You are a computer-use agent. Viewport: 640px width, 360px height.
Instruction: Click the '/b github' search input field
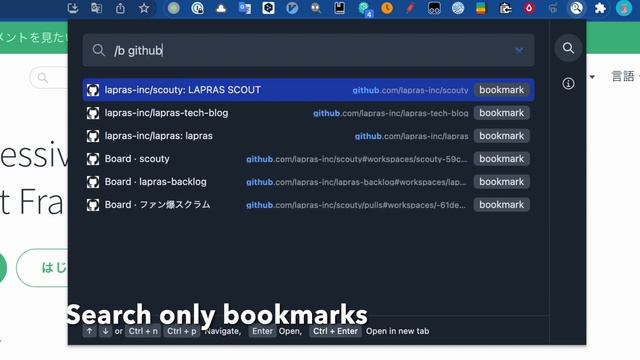click(x=309, y=50)
